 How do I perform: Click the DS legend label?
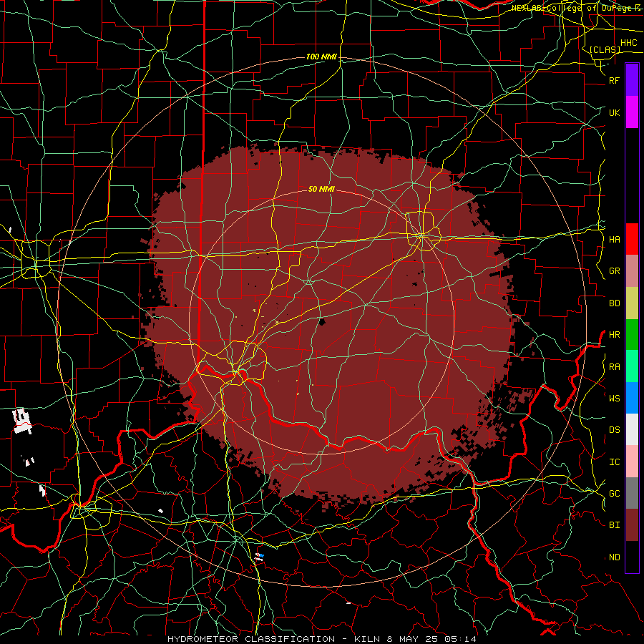614,429
